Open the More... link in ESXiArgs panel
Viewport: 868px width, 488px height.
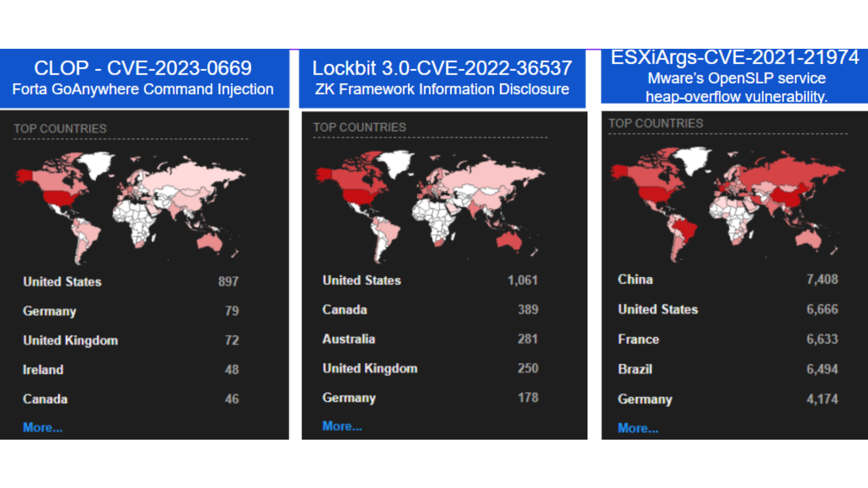pyautogui.click(x=638, y=428)
